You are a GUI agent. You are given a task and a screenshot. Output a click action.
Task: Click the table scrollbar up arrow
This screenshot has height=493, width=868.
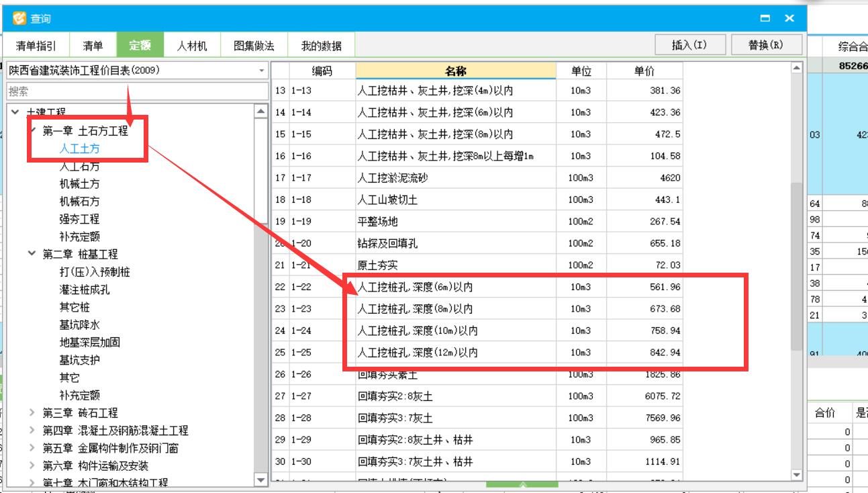tap(797, 68)
